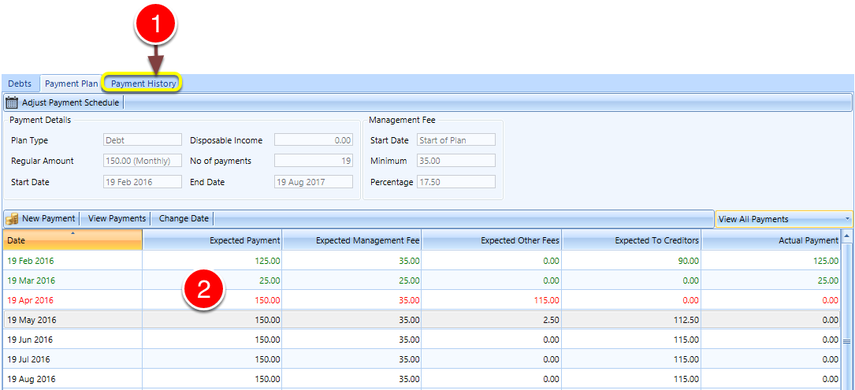Click the Change Date button

click(184, 219)
